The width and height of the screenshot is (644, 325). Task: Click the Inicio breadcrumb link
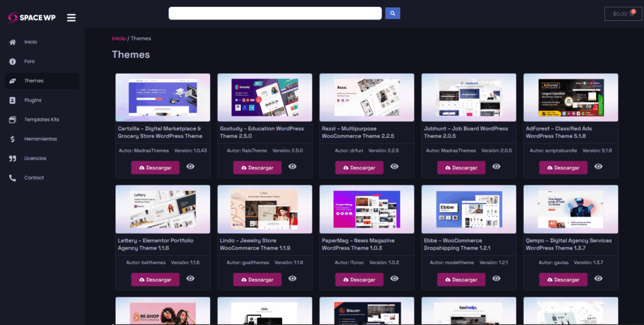[x=119, y=38]
